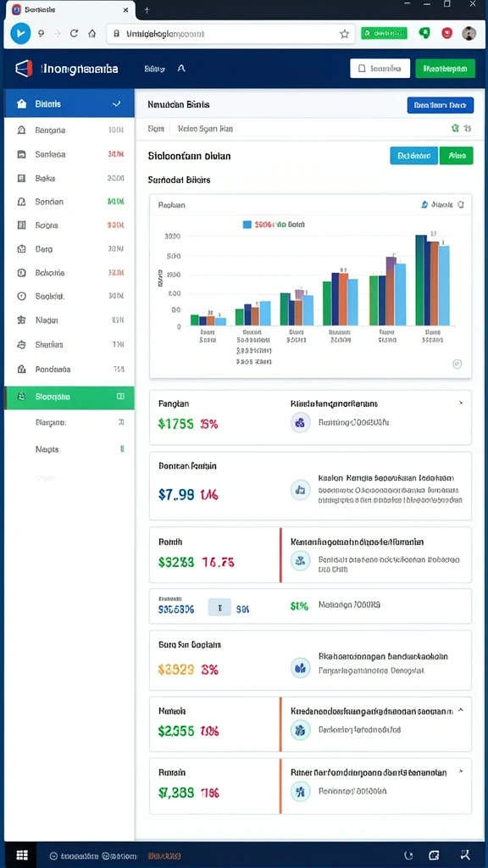
Task: Open the user profile avatar in browser toolbar
Action: [x=469, y=33]
